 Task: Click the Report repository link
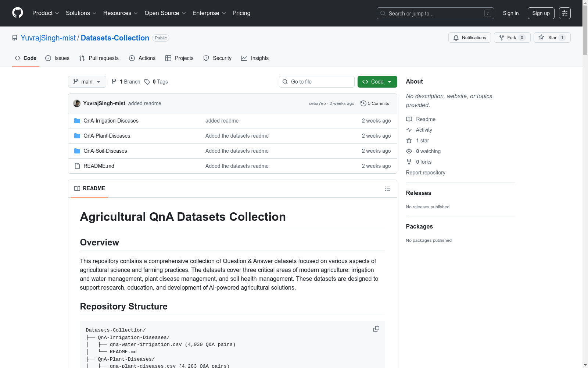(426, 173)
